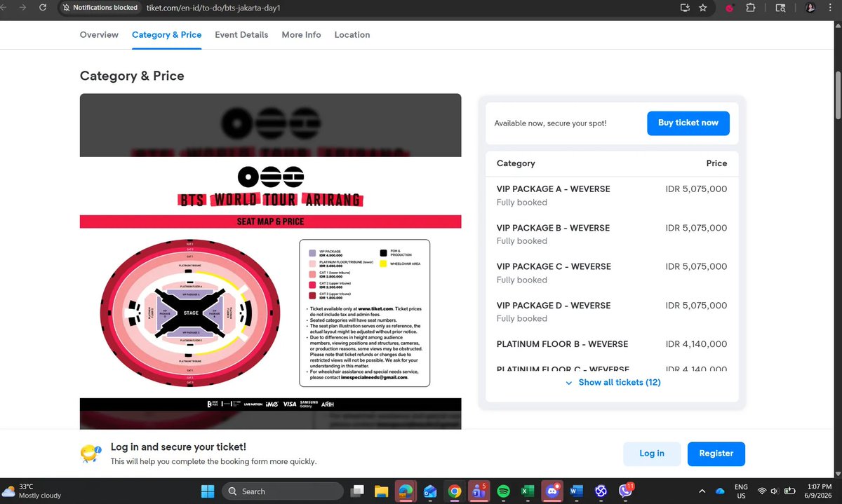Show hidden system tray icons
842x504 pixels.
click(x=702, y=491)
